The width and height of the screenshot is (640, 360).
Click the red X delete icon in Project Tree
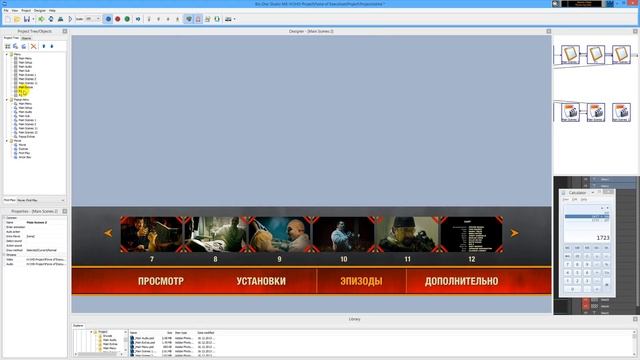tap(33, 47)
